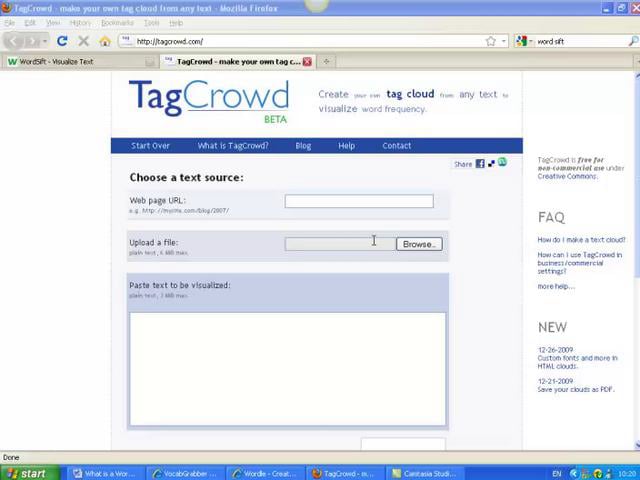Image resolution: width=640 pixels, height=480 pixels.
Task: Open 'How do I make a text cloud?' FAQ
Action: [581, 240]
